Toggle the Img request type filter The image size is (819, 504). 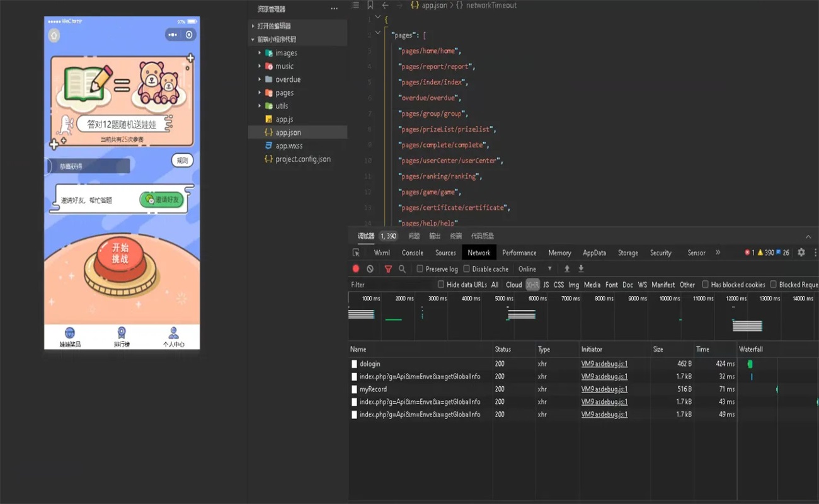coord(574,285)
